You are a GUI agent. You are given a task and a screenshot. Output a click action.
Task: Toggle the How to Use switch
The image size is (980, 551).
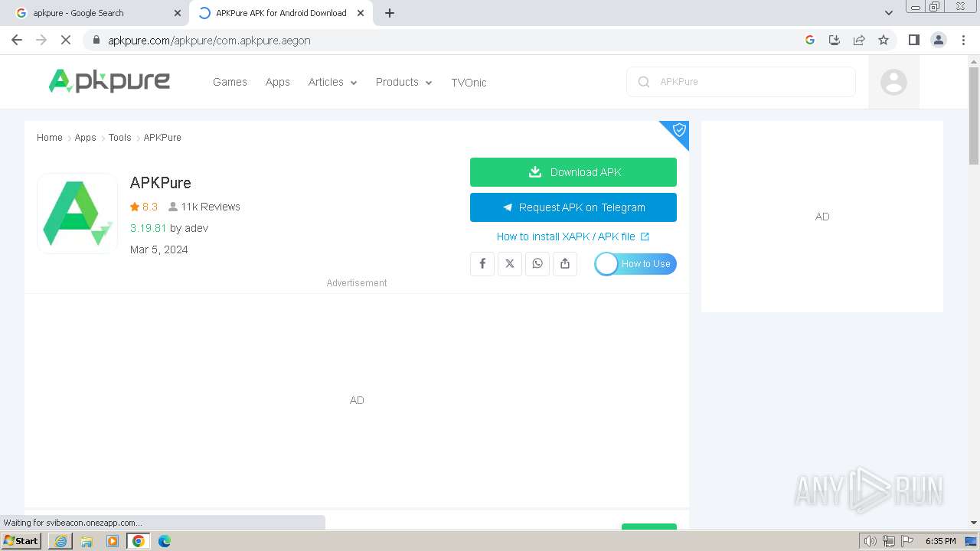pyautogui.click(x=635, y=264)
